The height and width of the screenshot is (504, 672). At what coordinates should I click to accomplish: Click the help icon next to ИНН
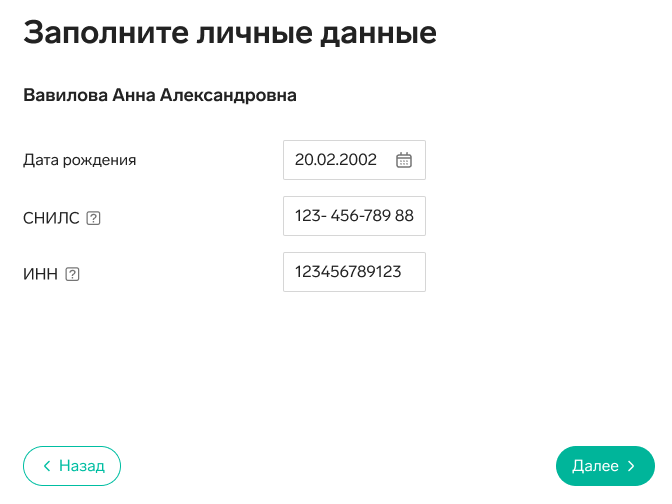point(72,274)
